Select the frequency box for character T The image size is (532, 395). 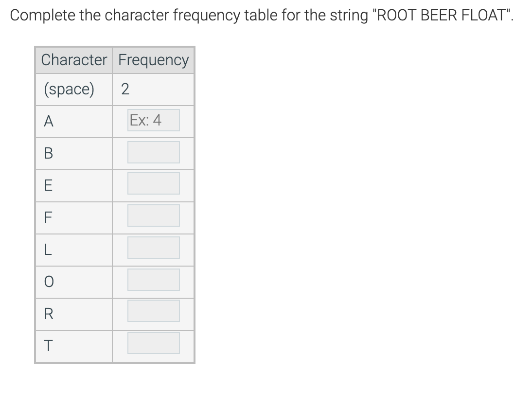[153, 343]
